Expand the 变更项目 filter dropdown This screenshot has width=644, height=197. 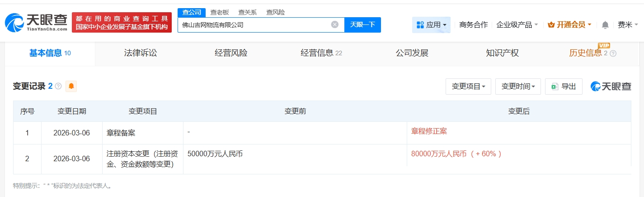click(x=468, y=86)
